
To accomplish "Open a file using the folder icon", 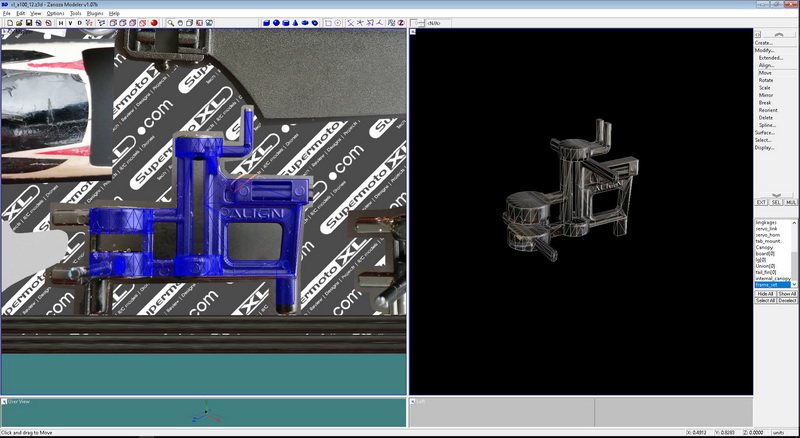I will tap(19, 23).
